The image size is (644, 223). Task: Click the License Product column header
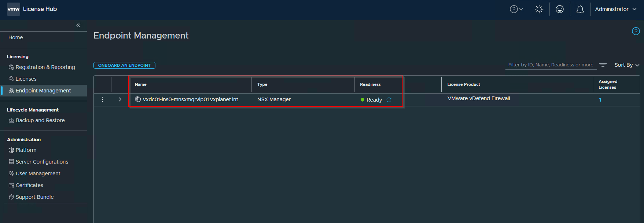point(464,84)
